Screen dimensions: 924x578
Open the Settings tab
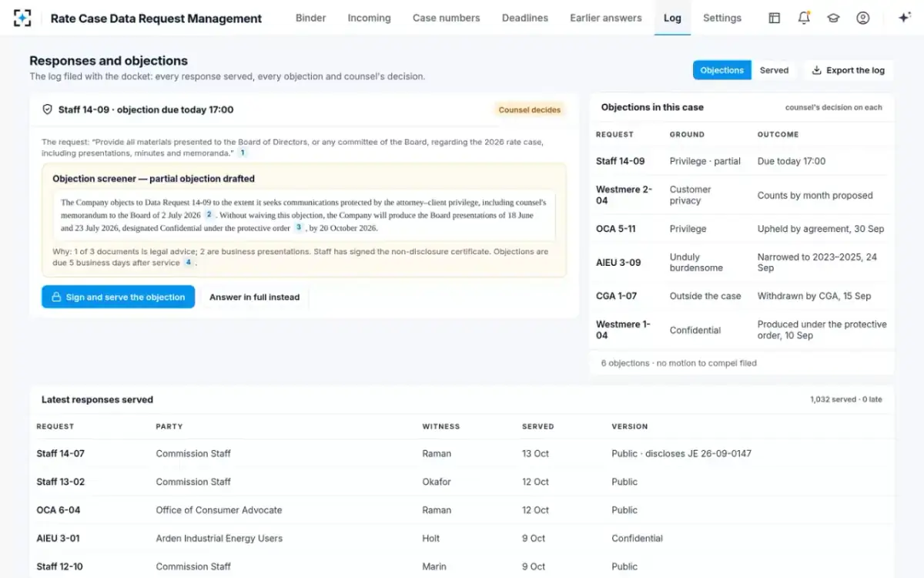(x=722, y=18)
